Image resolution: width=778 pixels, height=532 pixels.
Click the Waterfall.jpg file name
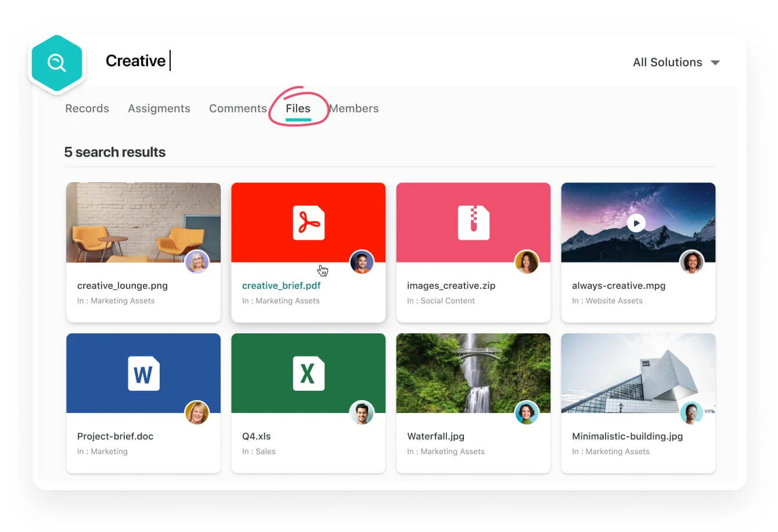[436, 436]
